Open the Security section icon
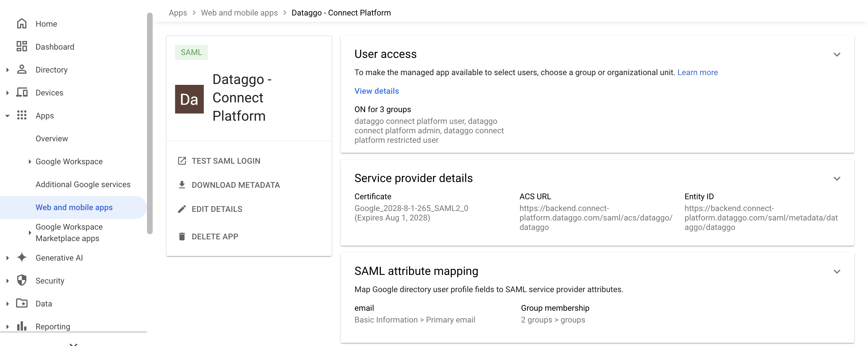Viewport: 868px width, 346px height. (22, 280)
